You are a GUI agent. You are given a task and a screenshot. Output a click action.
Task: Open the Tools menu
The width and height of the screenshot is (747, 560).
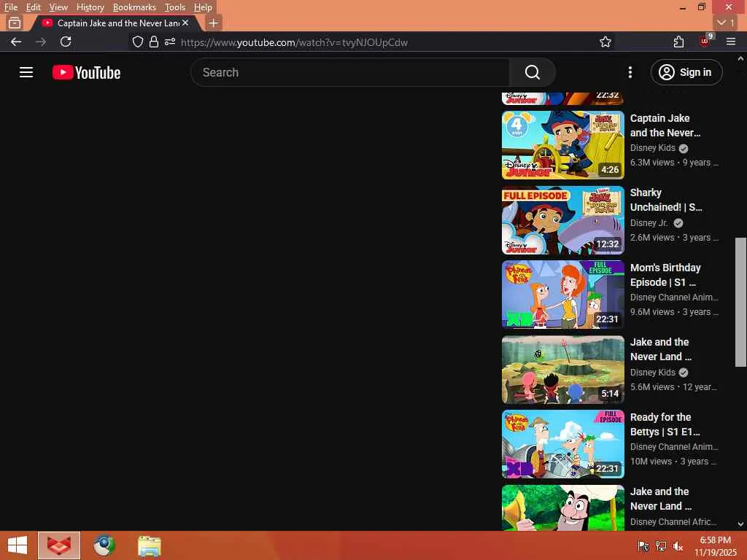click(175, 7)
